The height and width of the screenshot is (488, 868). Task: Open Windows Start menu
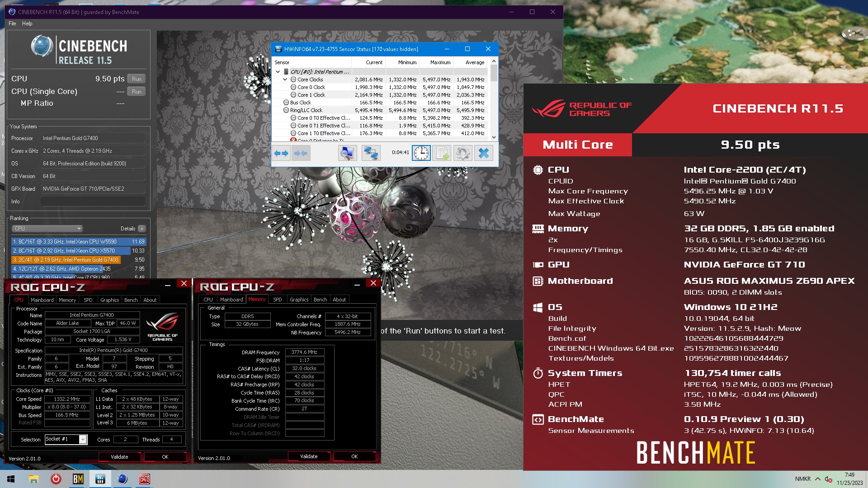pyautogui.click(x=11, y=479)
